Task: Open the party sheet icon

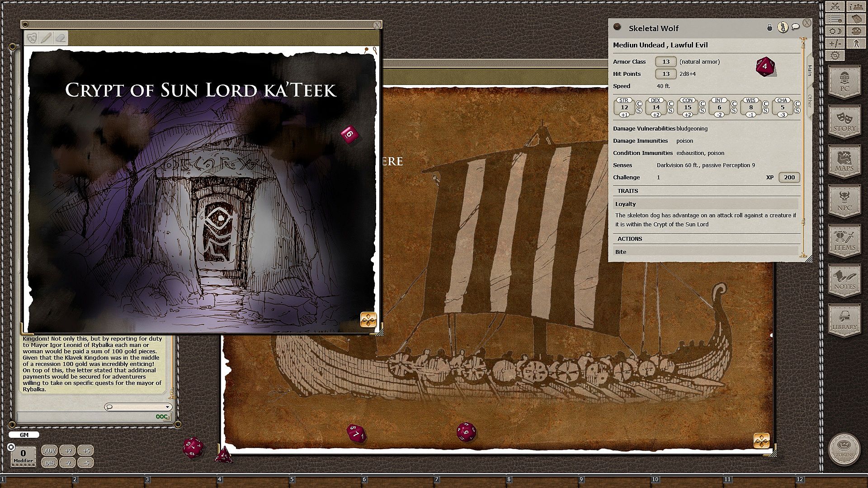Action: point(856,6)
